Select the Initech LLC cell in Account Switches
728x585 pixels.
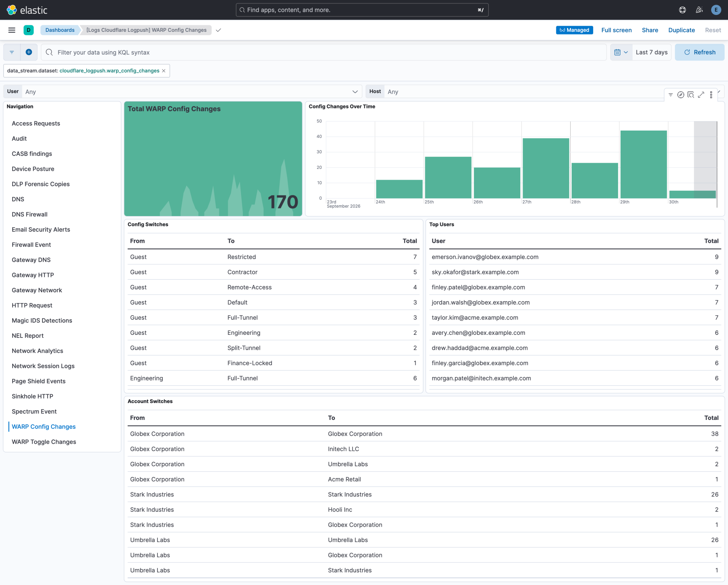(343, 449)
